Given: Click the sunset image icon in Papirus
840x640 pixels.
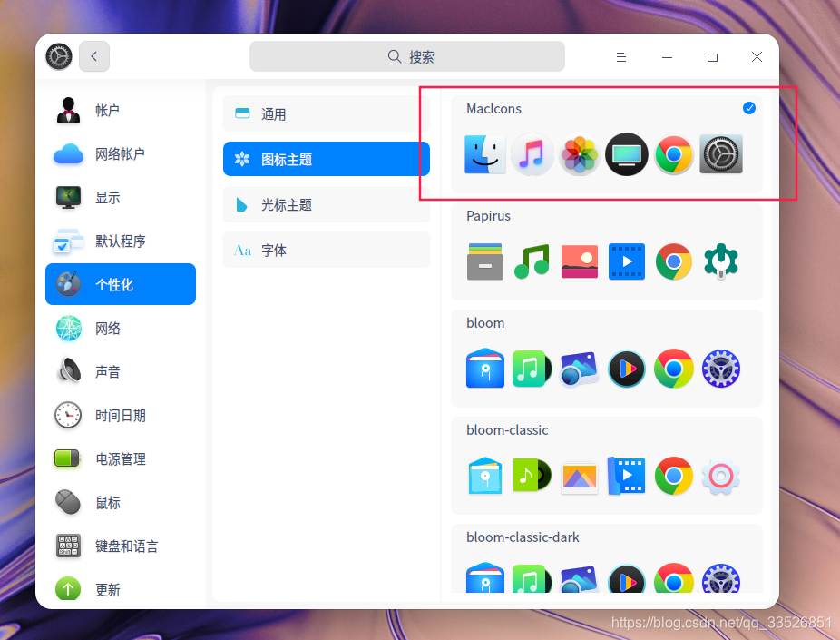Looking at the screenshot, I should click(579, 261).
